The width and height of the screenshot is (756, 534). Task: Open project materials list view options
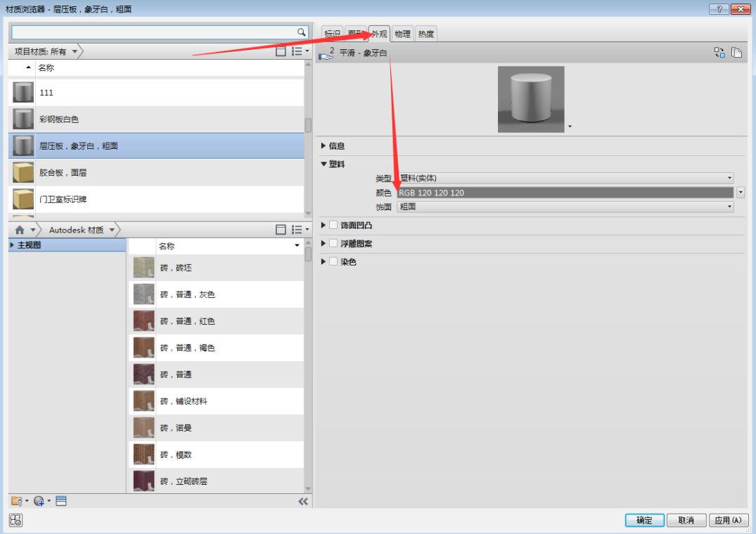pyautogui.click(x=300, y=51)
